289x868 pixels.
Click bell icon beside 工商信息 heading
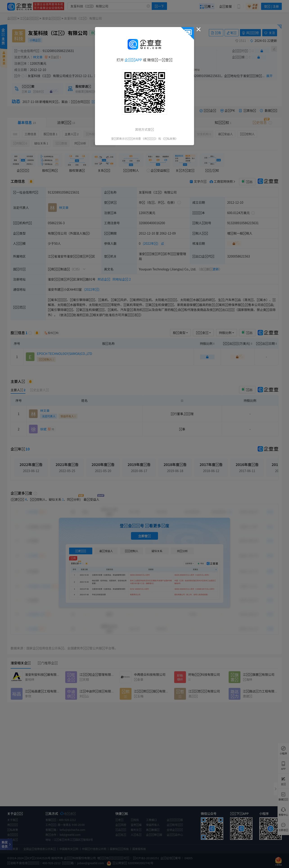point(31,181)
